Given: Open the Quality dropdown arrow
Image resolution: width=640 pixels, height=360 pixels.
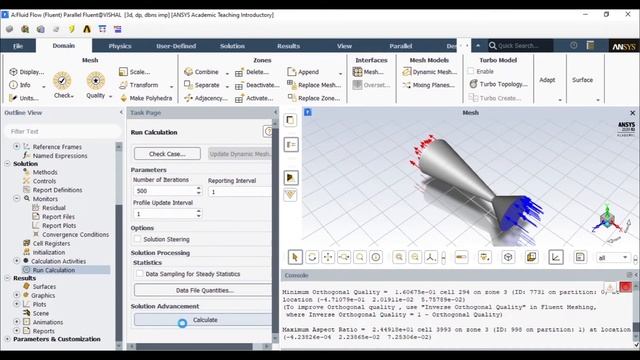Looking at the screenshot, I should 111,96.
